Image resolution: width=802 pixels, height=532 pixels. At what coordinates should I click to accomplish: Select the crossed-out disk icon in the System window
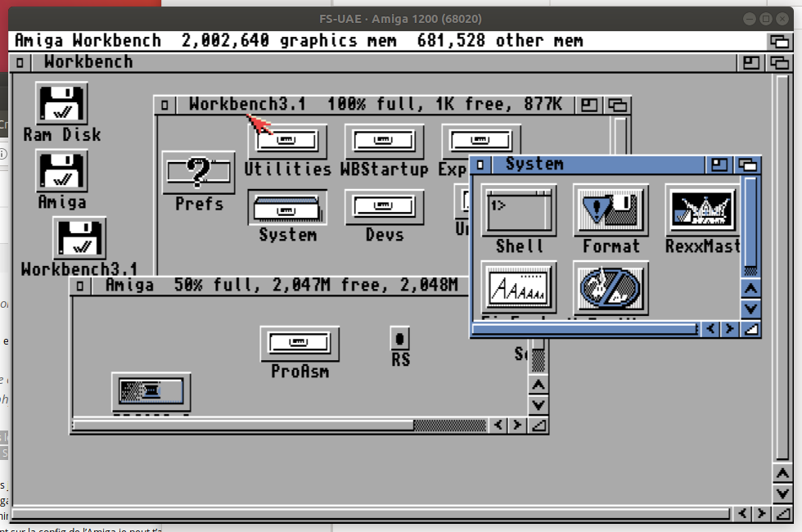pyautogui.click(x=611, y=287)
